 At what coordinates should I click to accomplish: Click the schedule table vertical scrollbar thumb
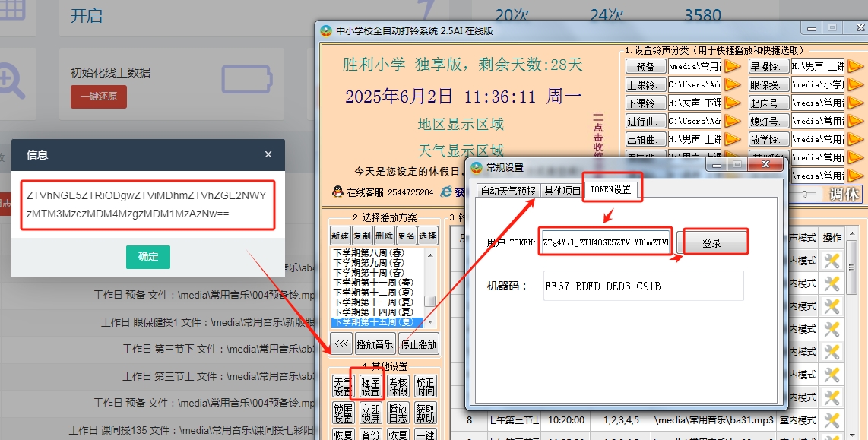(x=852, y=267)
